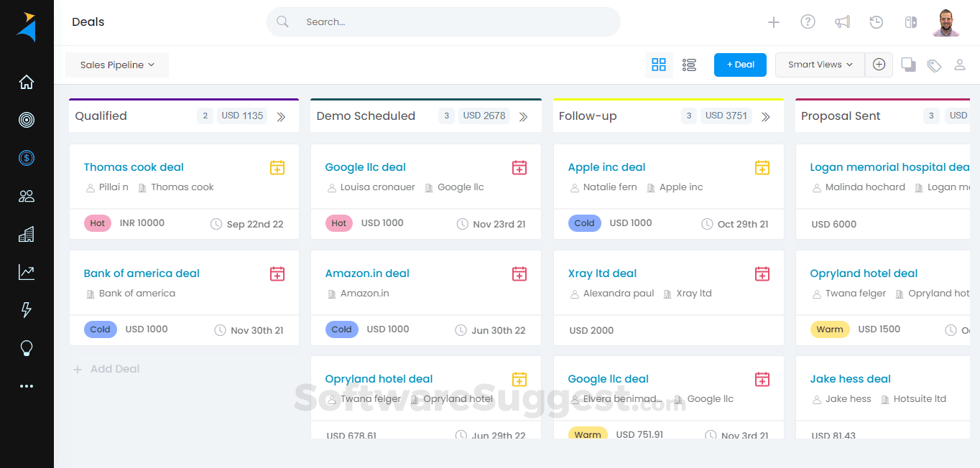Click the Sep 22nd 22 date
The image size is (980, 468).
click(255, 225)
